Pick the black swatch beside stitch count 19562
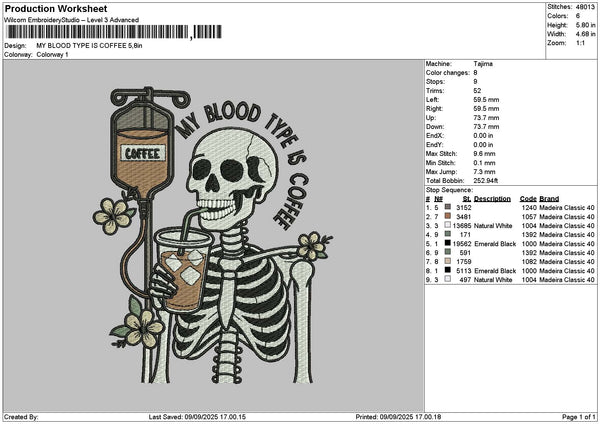Screen dimensions: 600x424 click(x=447, y=243)
